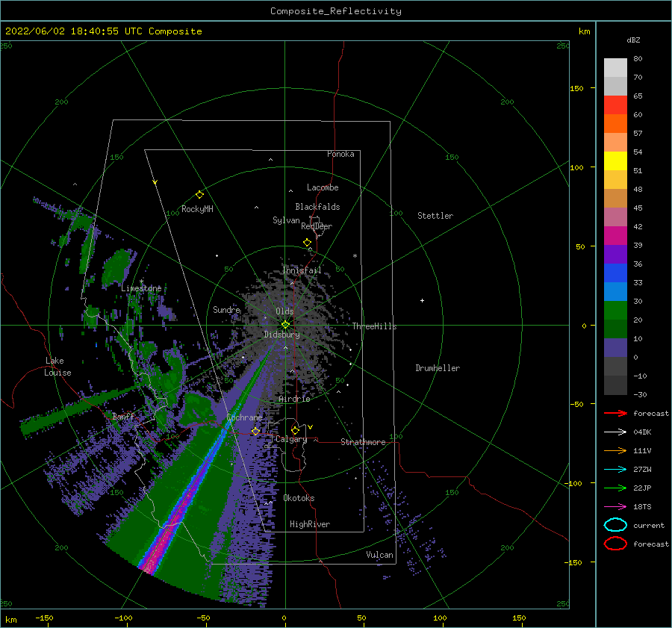This screenshot has height=628, width=672.
Task: Select the green 20–30 dBZ color swatch
Action: tap(615, 311)
